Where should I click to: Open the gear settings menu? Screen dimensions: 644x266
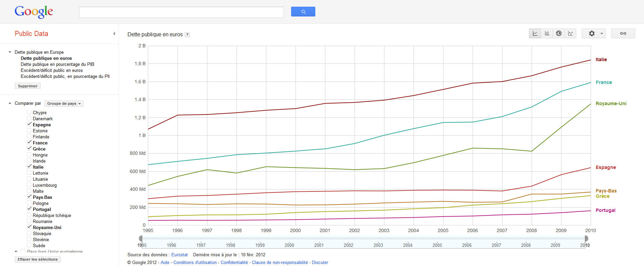(593, 34)
